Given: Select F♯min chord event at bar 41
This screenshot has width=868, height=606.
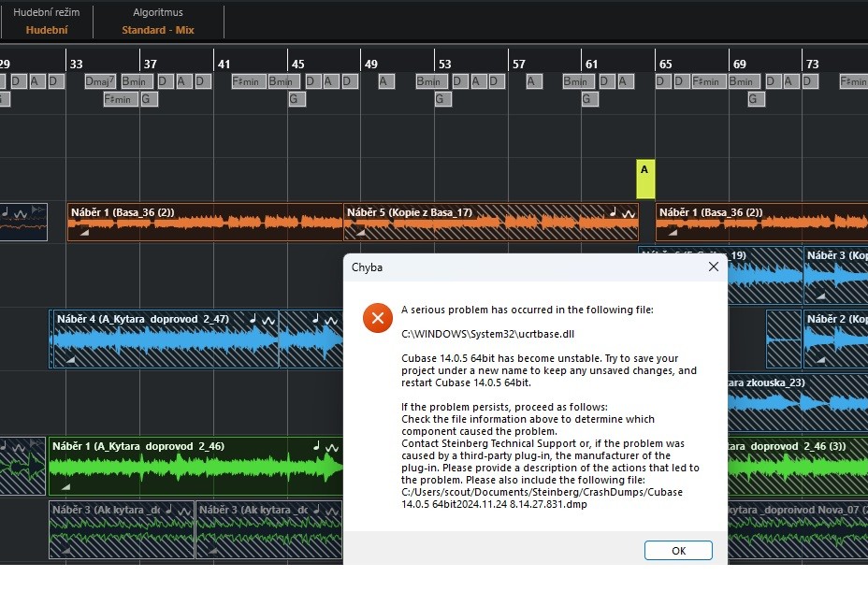Looking at the screenshot, I should [248, 81].
